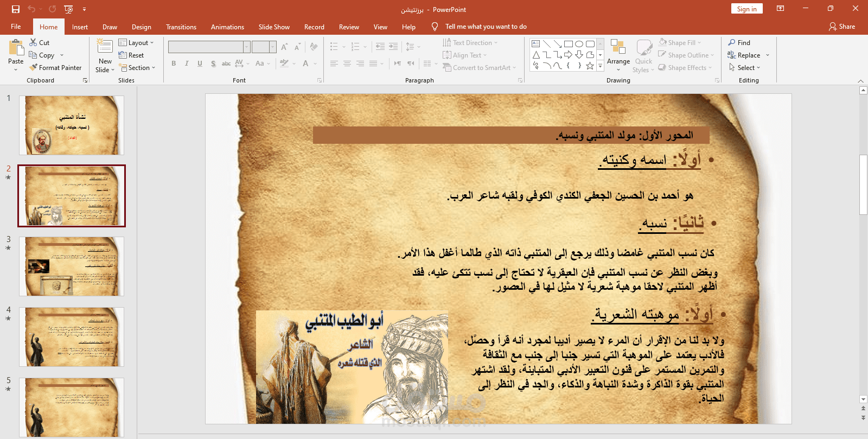The height and width of the screenshot is (439, 868).
Task: Click the Tell me what you want search
Action: coord(486,26)
